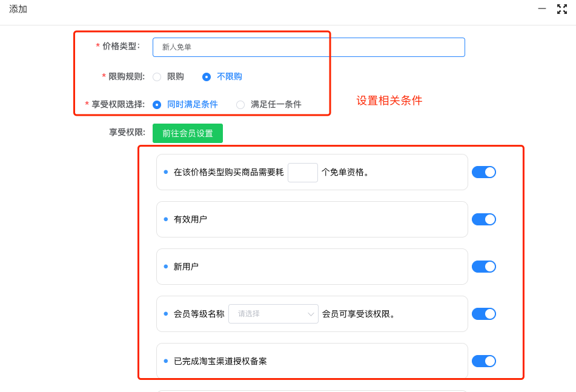This screenshot has height=392, width=576.
Task: Choose 满足任一条件 radio option
Action: (x=269, y=104)
